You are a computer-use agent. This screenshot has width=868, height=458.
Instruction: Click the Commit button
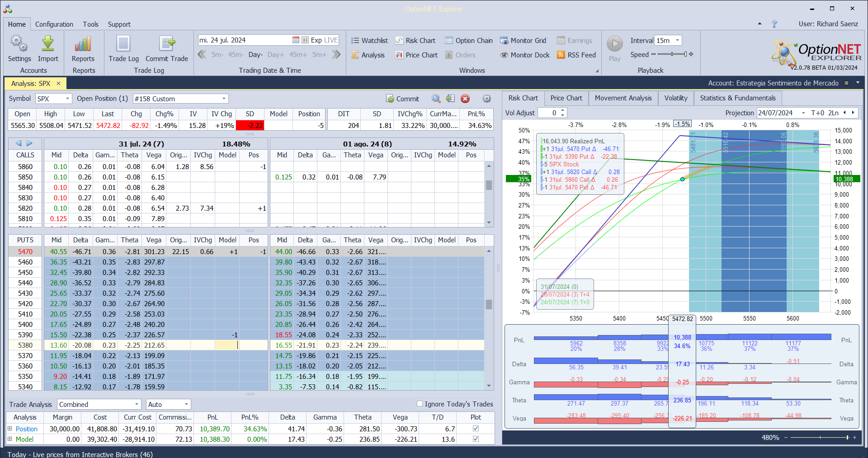402,99
